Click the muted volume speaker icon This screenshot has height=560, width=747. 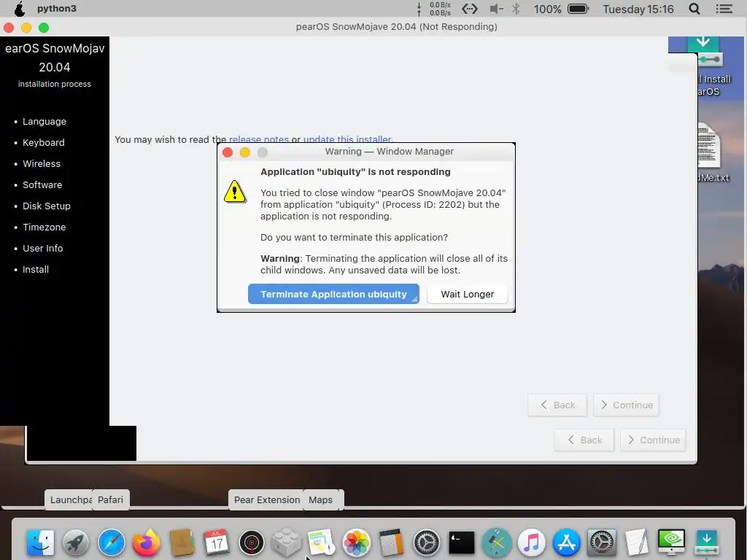coord(496,9)
